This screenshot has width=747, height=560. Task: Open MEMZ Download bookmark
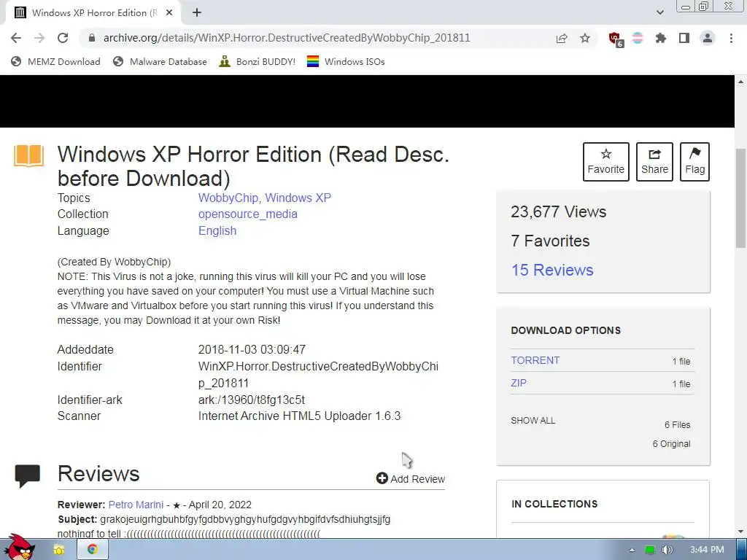coord(55,61)
